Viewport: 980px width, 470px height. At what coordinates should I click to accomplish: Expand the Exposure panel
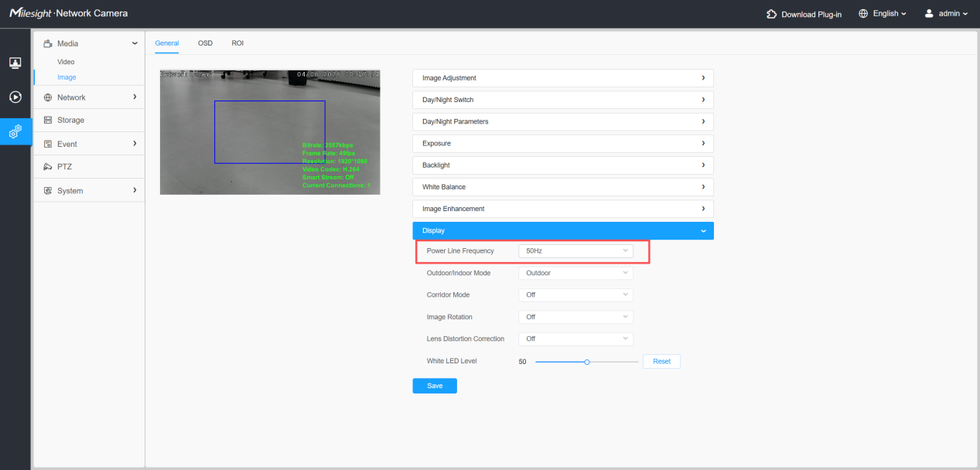click(x=563, y=144)
